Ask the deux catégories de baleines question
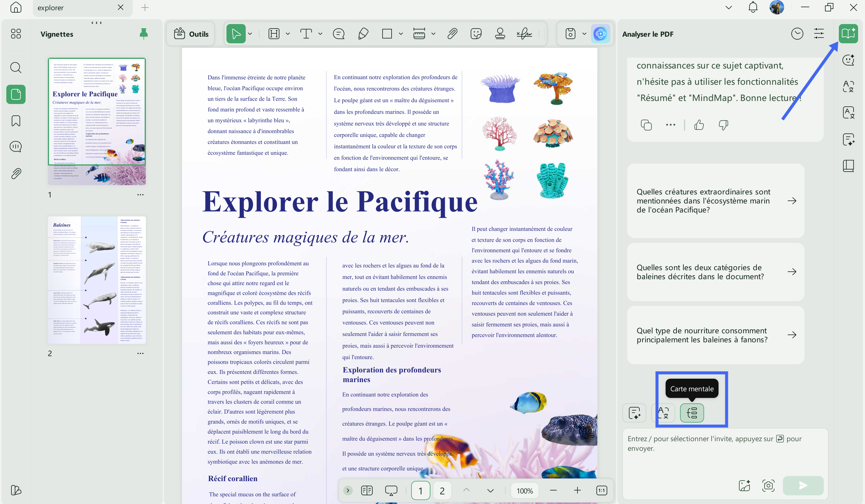Screen dimensions: 865x504 pos(715,272)
